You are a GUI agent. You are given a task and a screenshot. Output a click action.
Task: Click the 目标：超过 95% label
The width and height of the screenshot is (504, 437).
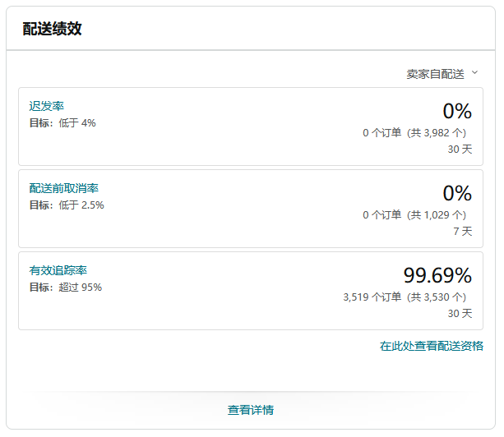point(66,287)
